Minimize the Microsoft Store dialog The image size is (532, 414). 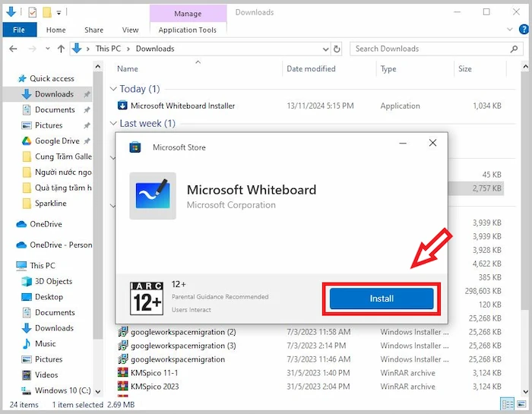click(403, 143)
